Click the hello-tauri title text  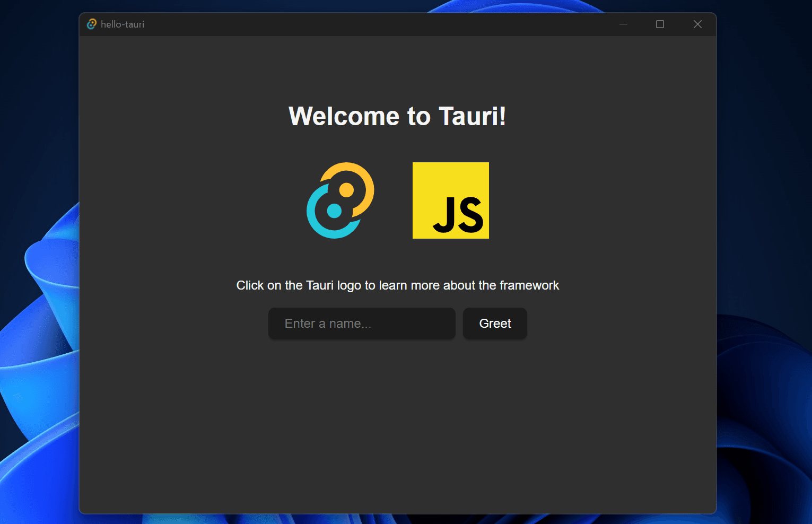123,24
